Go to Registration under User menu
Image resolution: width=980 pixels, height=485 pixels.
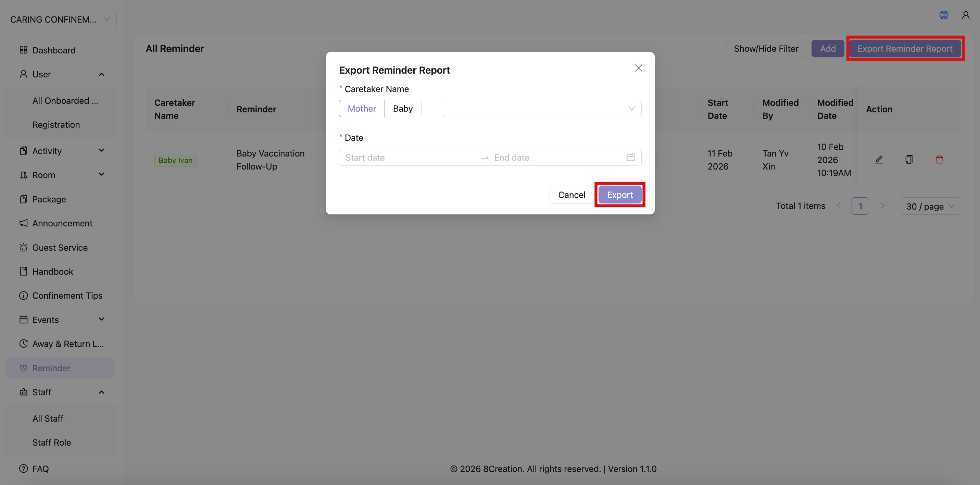point(56,124)
